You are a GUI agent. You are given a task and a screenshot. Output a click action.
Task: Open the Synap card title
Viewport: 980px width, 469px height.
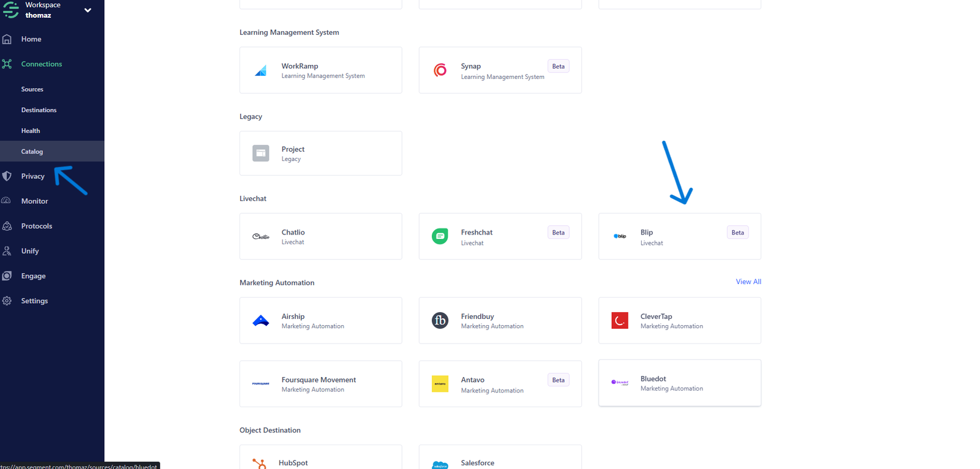pyautogui.click(x=471, y=66)
